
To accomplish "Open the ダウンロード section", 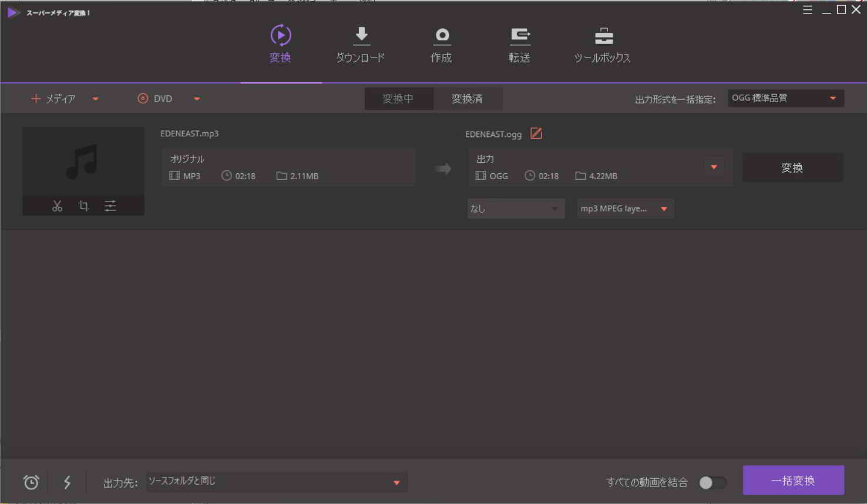I will pos(360,45).
